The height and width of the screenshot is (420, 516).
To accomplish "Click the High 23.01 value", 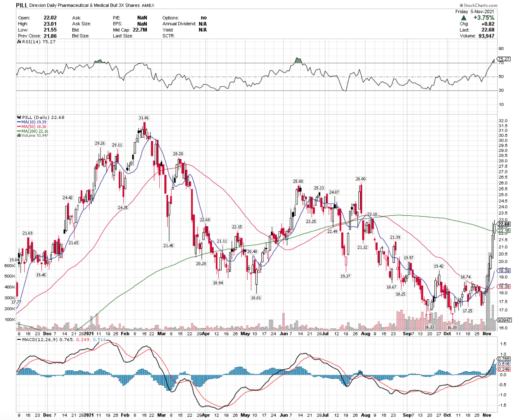I will click(x=50, y=24).
